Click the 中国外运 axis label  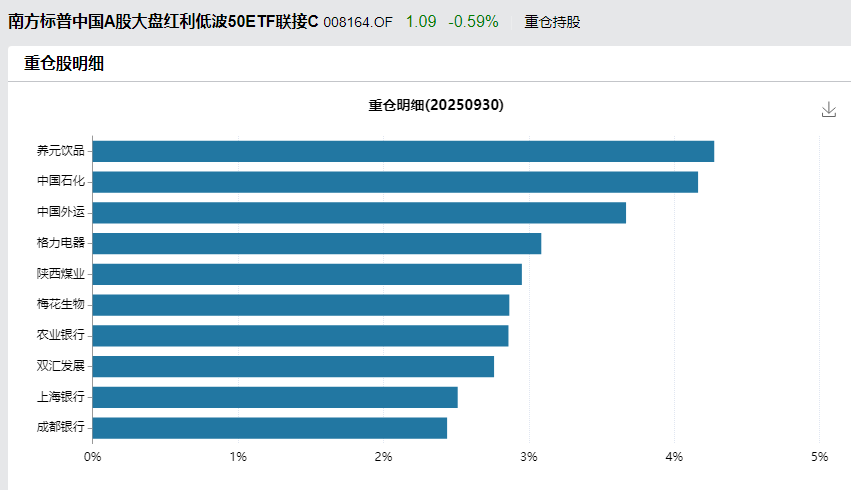click(61, 212)
